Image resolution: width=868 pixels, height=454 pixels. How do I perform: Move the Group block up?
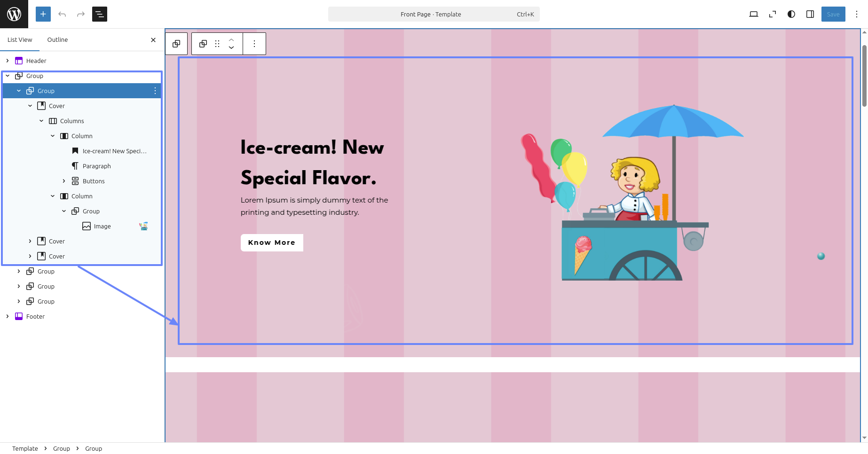(231, 40)
